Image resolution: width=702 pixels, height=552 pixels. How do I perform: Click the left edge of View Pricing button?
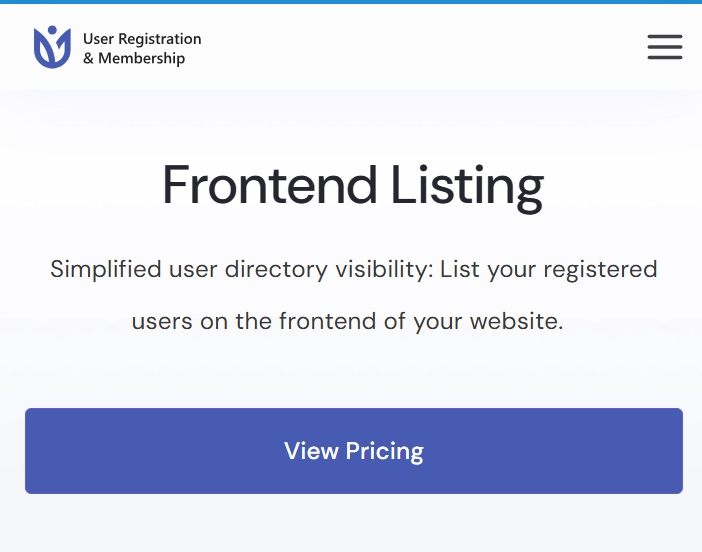click(x=29, y=451)
